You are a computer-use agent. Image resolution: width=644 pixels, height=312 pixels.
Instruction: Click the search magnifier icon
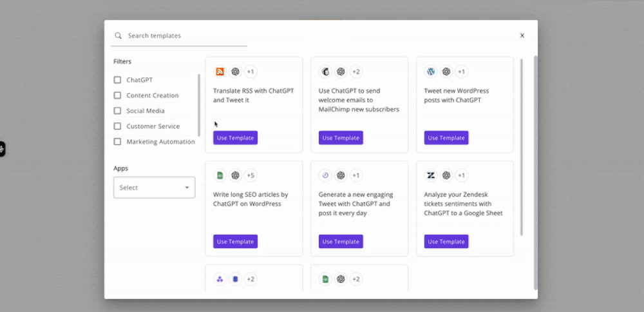(x=118, y=36)
